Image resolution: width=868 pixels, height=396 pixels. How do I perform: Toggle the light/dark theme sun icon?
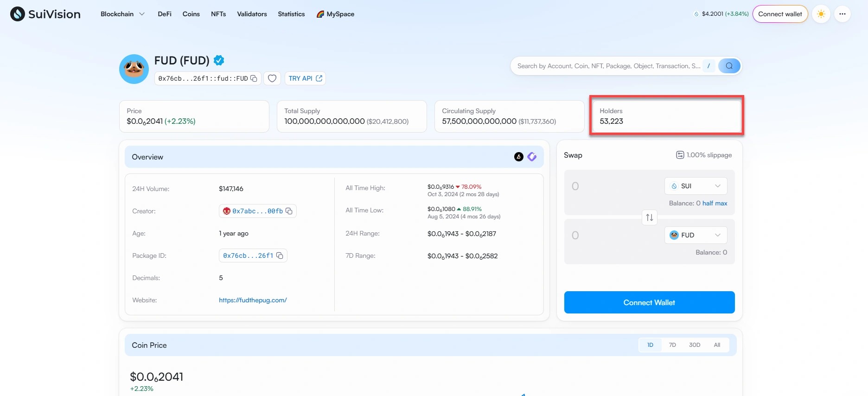pos(821,14)
